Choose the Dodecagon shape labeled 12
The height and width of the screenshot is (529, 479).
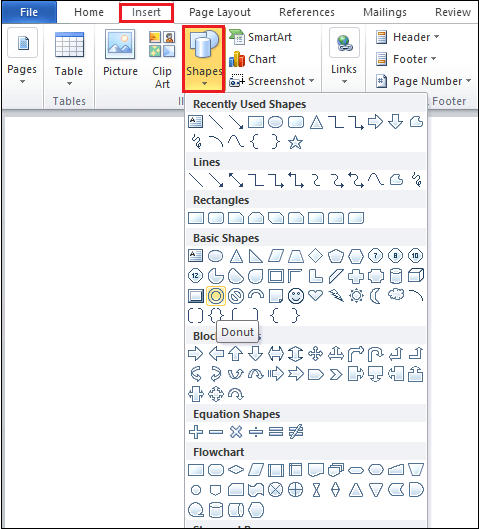[x=195, y=276]
